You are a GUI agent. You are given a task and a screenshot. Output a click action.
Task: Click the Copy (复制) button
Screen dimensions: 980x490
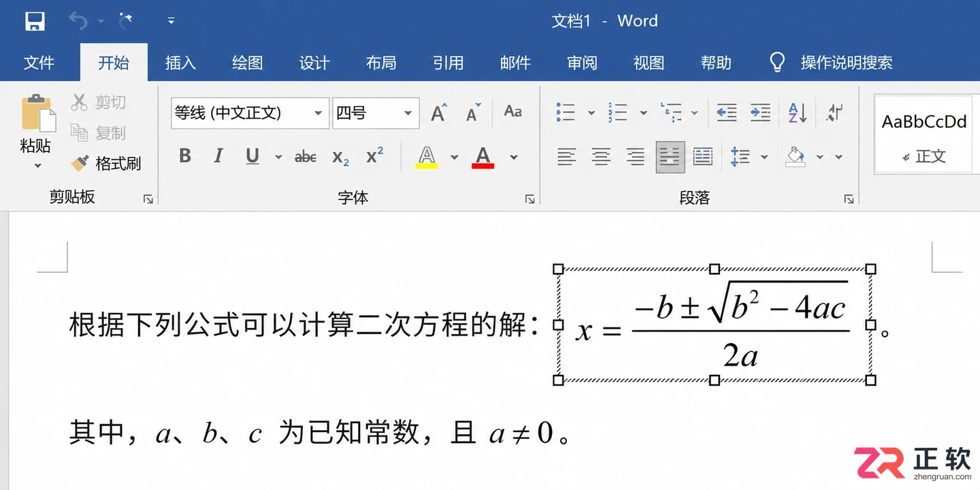click(99, 133)
